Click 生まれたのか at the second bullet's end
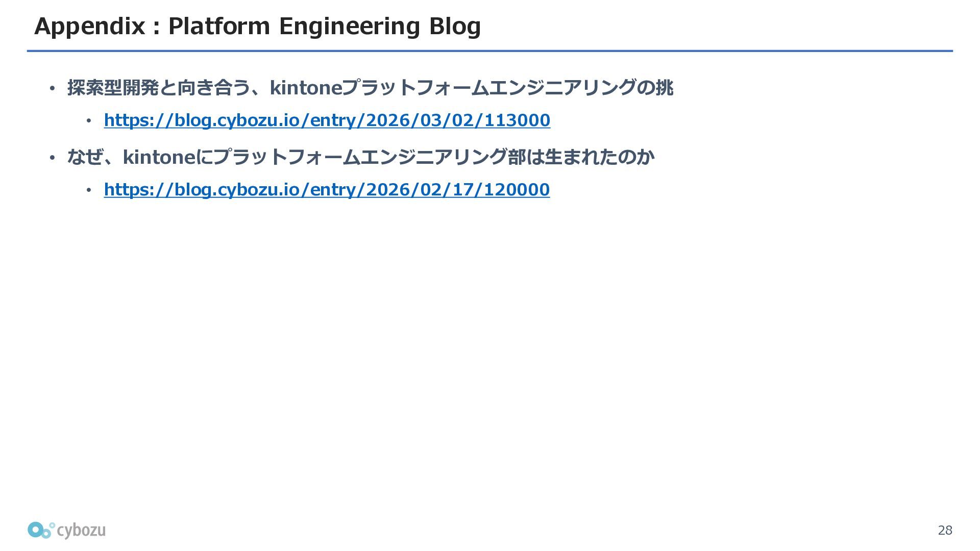The height and width of the screenshot is (551, 980). pos(599,157)
